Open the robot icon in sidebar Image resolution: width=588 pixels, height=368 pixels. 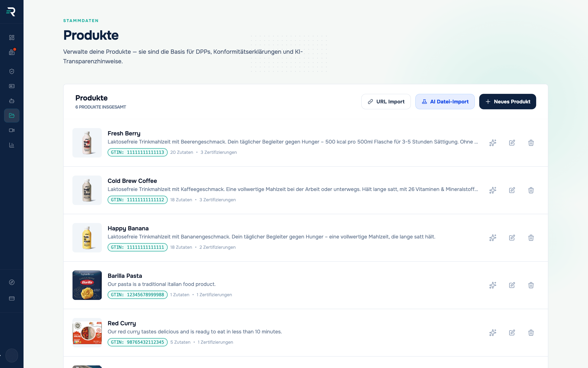12,101
